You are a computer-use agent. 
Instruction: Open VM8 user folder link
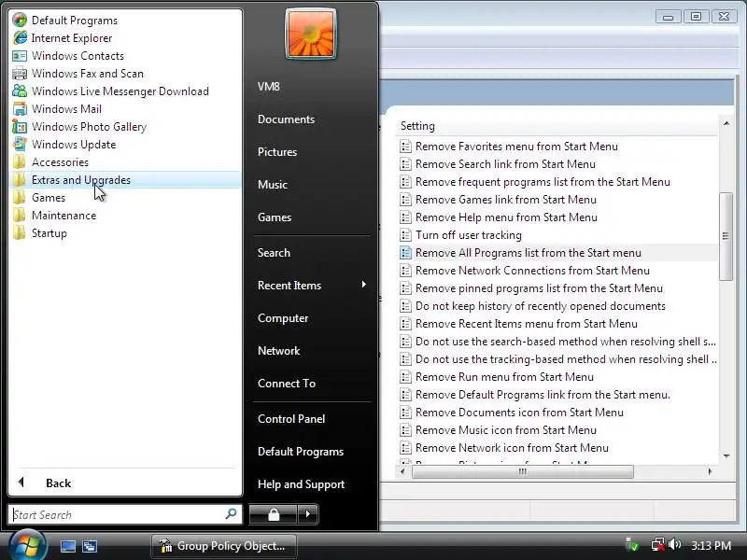tap(269, 87)
